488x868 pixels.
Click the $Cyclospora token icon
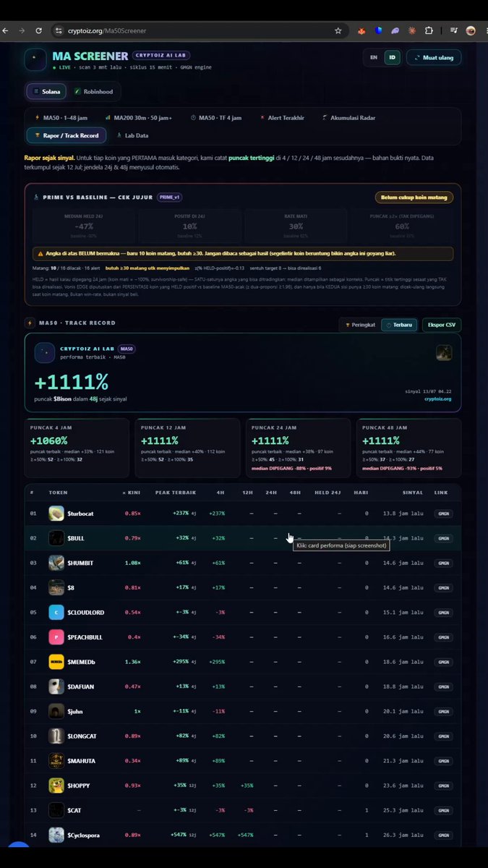point(56,835)
